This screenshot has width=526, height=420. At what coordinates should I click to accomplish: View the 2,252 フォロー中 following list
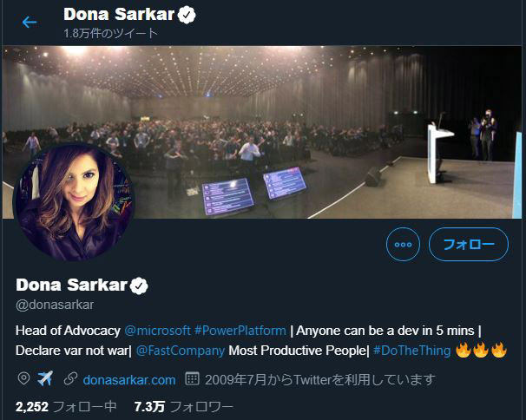[x=66, y=407]
